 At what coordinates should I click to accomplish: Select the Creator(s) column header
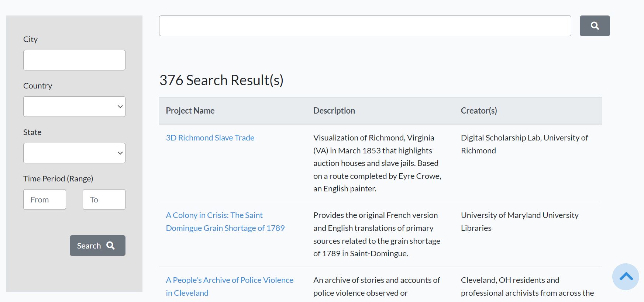tap(478, 110)
